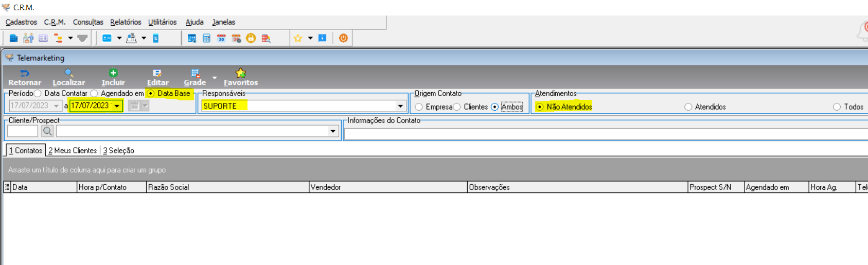Open the Relatórios menu

coord(126,22)
